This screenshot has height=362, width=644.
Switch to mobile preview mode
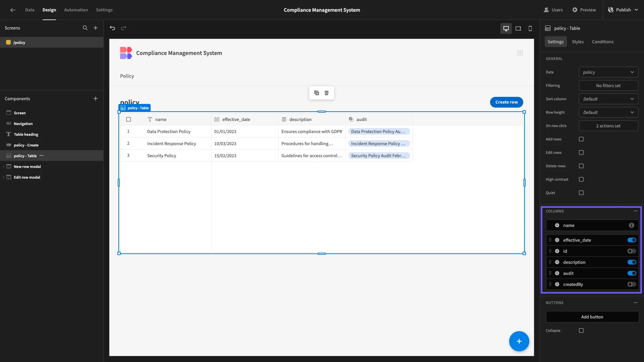pos(530,28)
